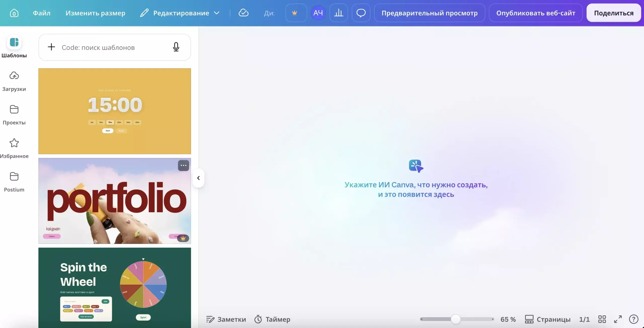Open the help question mark icon

633,319
